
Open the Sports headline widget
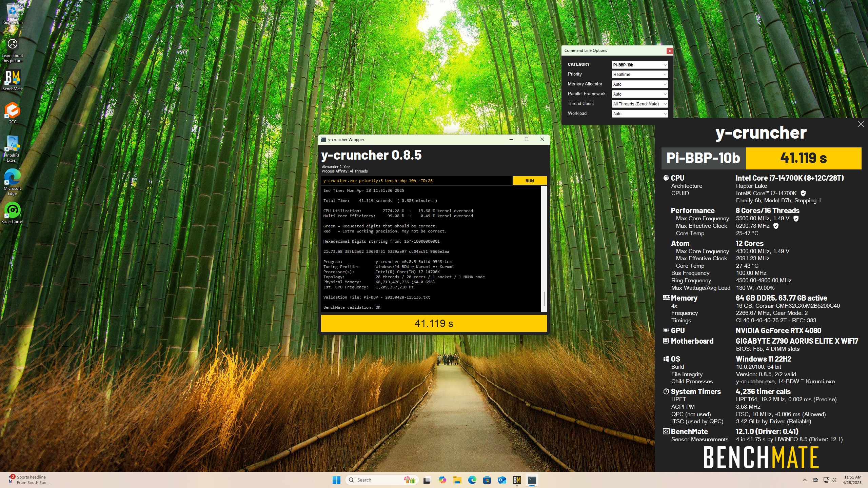click(29, 480)
